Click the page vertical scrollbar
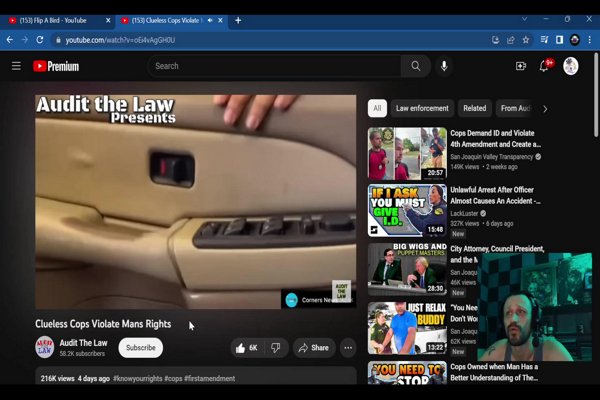This screenshot has width=600, height=400. [x=596, y=96]
